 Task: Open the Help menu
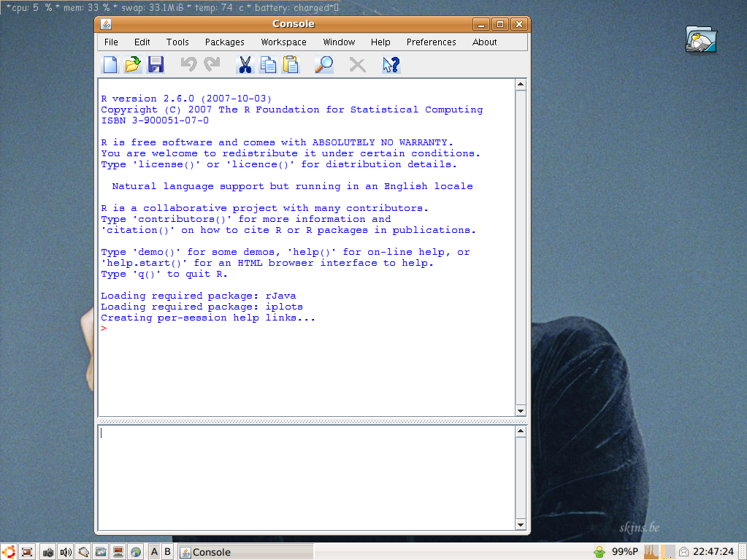[380, 42]
